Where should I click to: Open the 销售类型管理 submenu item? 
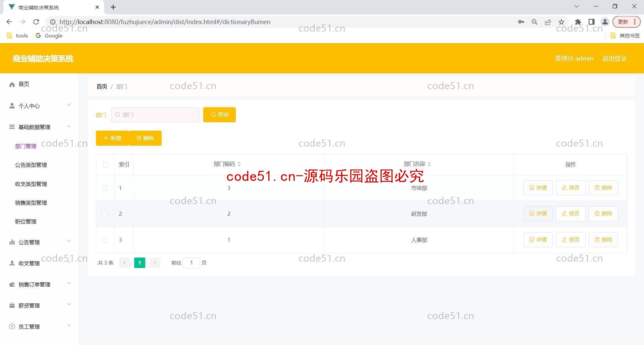coord(31,203)
